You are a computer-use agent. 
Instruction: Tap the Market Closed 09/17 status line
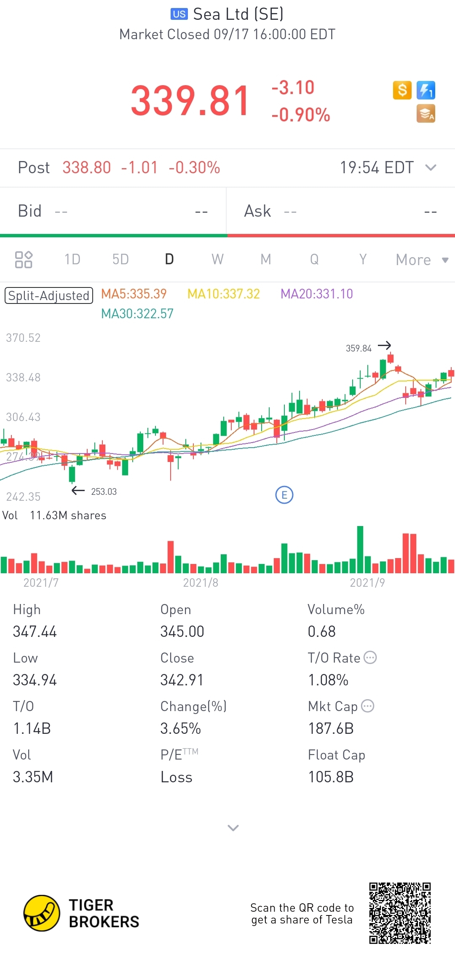coord(227,34)
